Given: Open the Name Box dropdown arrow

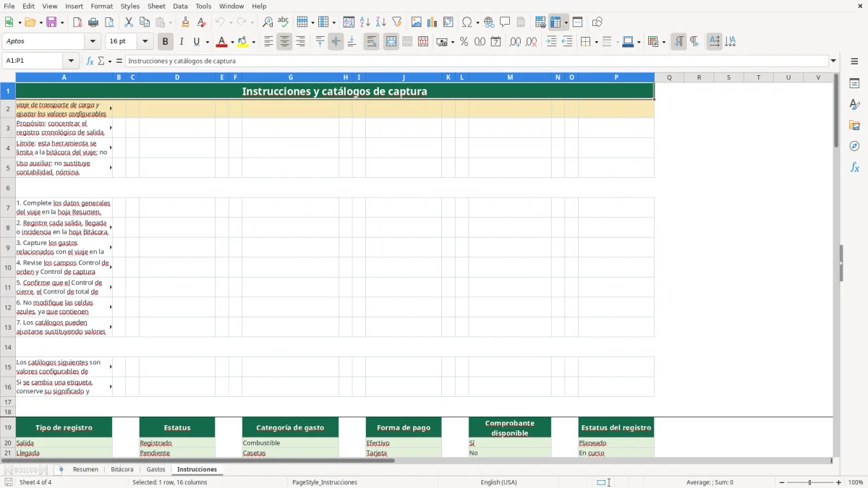Looking at the screenshot, I should [71, 61].
